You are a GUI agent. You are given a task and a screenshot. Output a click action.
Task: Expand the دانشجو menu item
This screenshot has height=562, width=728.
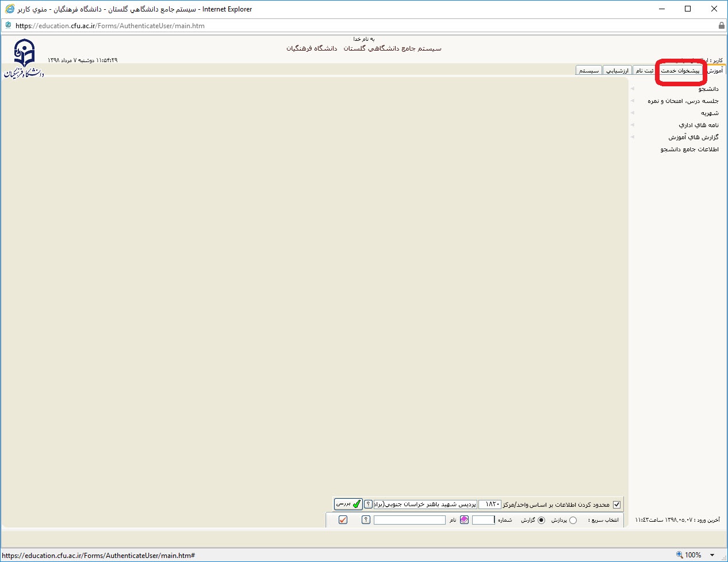[x=708, y=89]
